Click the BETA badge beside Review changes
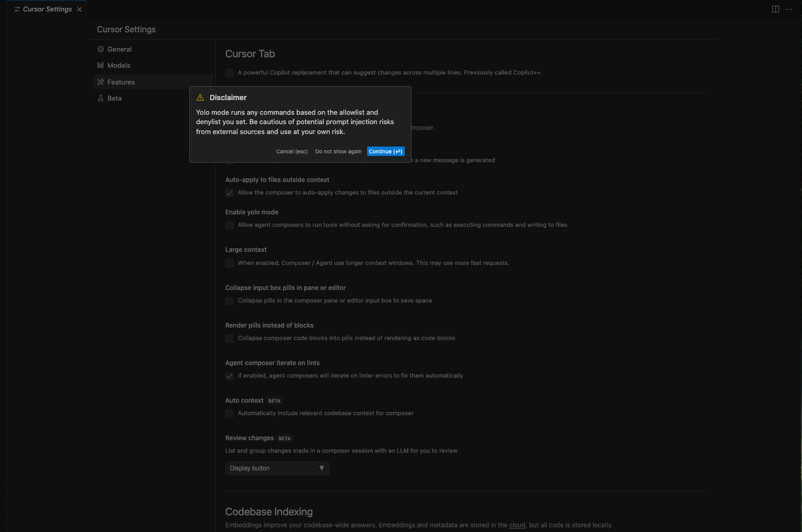This screenshot has width=802, height=532. click(x=285, y=439)
